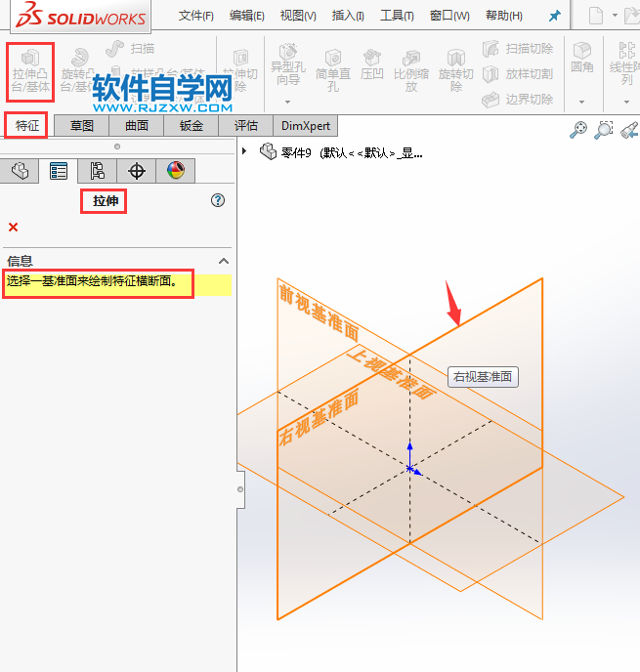Click the origin point in the viewport

(x=409, y=469)
